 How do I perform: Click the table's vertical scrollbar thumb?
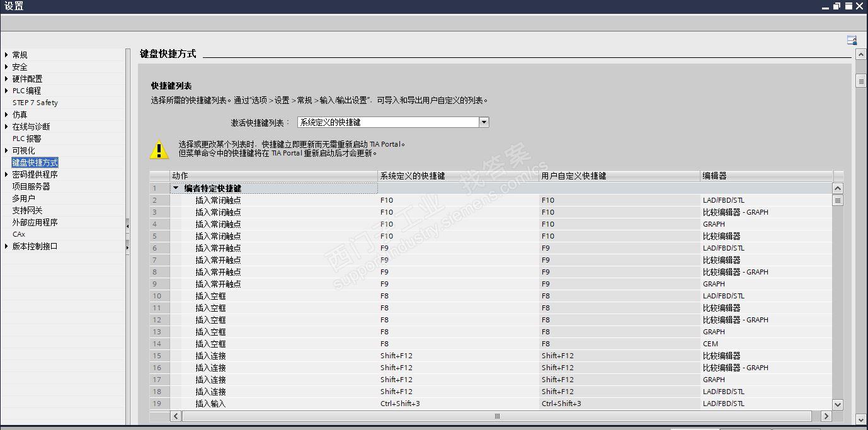pyautogui.click(x=837, y=200)
